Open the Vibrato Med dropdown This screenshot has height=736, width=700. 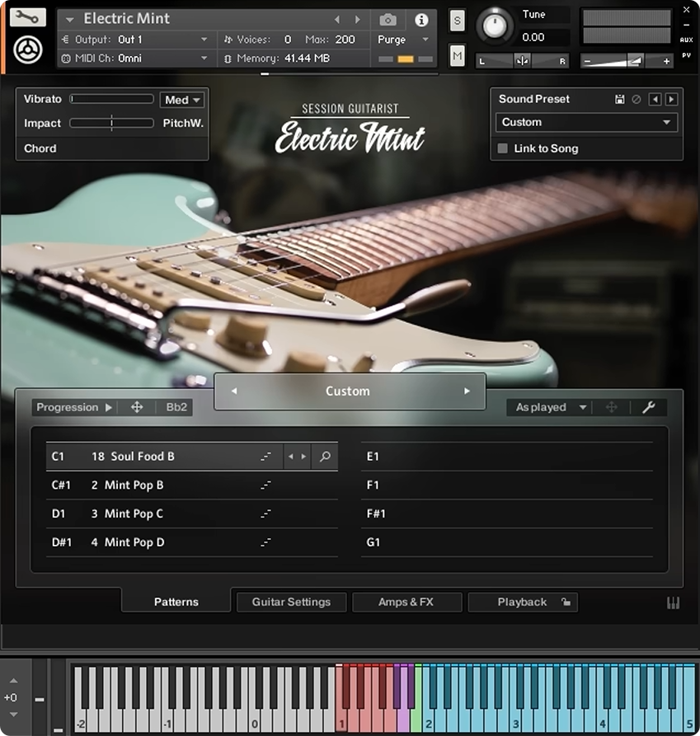point(182,100)
